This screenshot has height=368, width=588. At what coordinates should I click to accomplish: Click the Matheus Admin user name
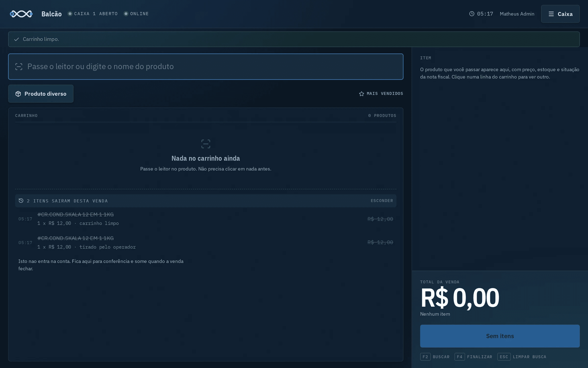click(517, 14)
